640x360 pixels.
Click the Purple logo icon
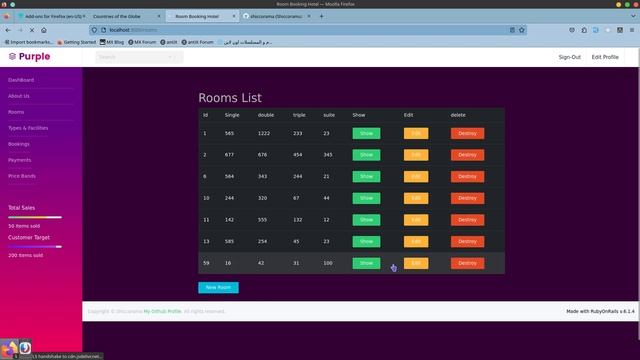[12, 56]
